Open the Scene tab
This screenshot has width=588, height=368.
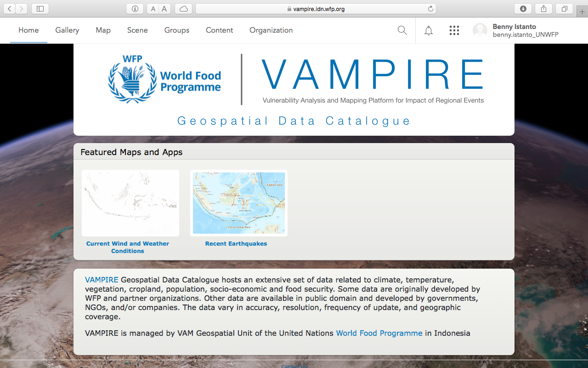point(137,30)
